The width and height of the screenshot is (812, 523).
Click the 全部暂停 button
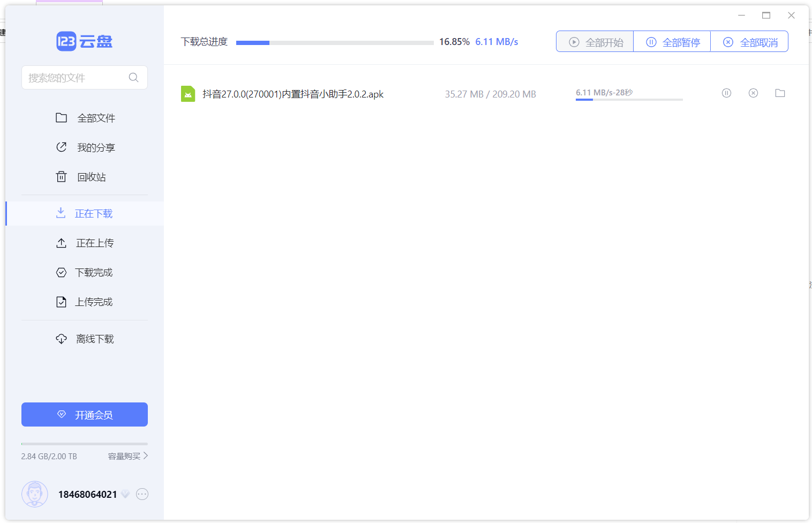click(672, 42)
